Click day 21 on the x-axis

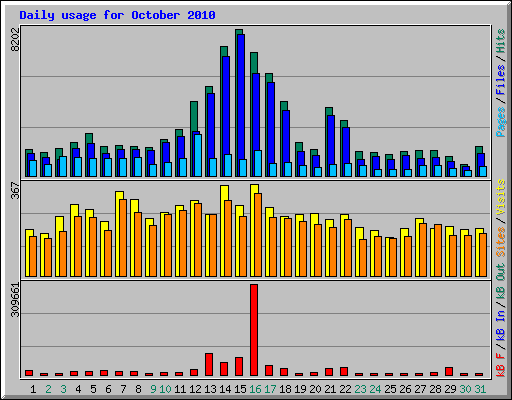coord(330,389)
